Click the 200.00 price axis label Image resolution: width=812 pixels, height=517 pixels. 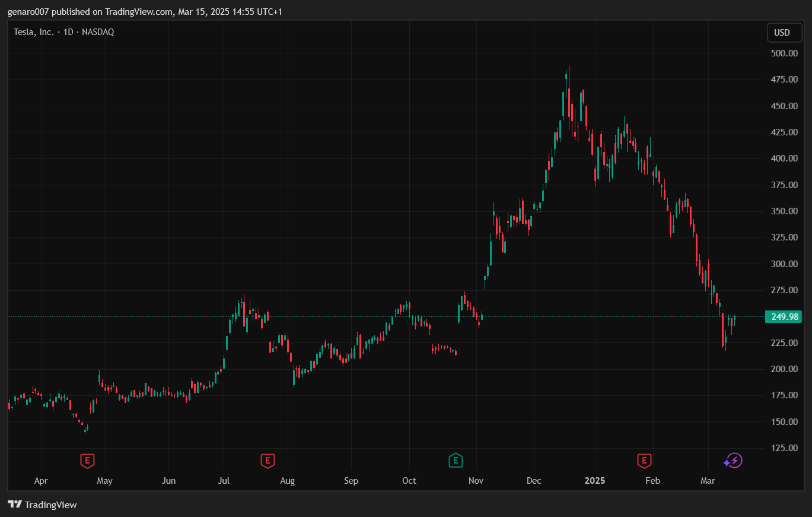(x=784, y=369)
